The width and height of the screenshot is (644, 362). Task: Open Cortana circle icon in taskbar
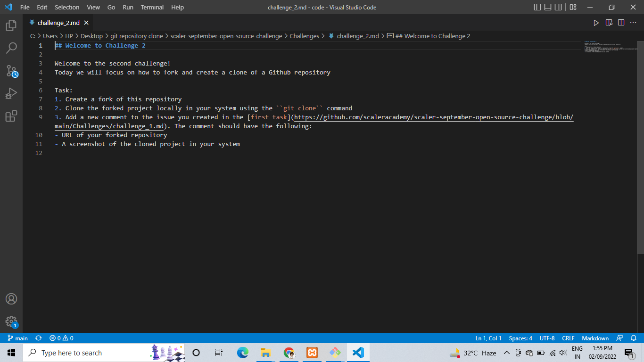[x=196, y=353]
